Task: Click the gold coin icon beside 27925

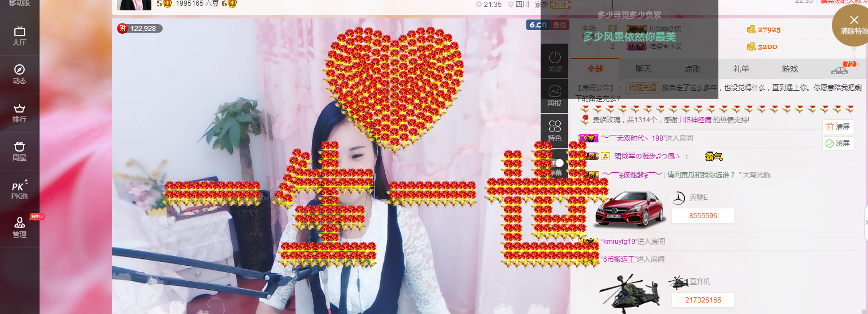Action: coord(751,29)
